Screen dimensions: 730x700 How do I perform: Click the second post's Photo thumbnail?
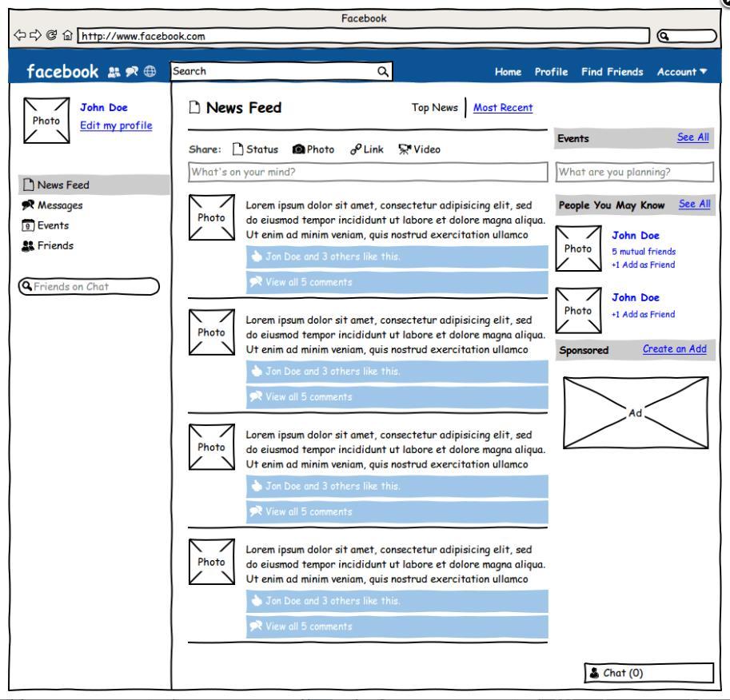click(x=212, y=332)
